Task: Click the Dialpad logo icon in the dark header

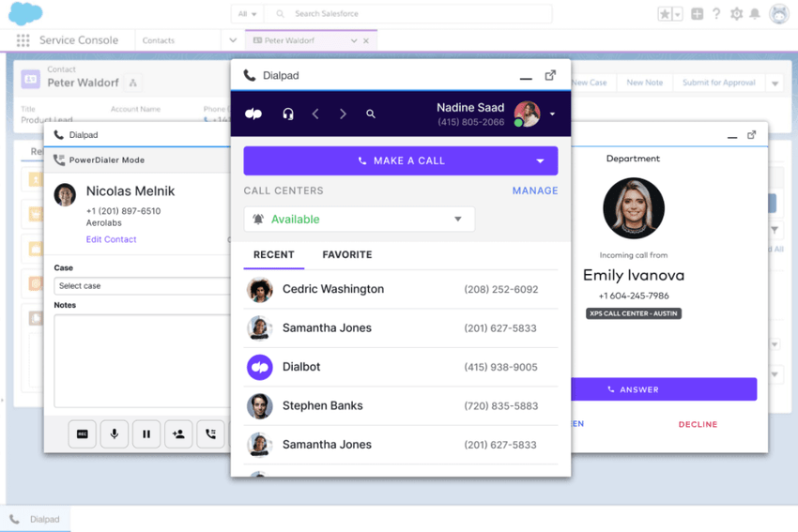Action: coord(253,114)
